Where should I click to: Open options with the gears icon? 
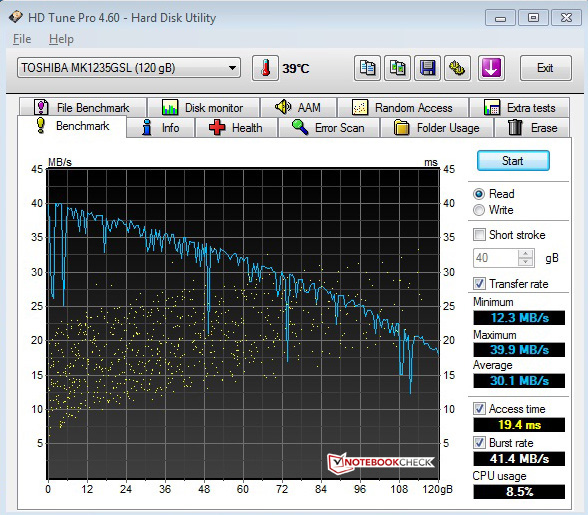(x=457, y=68)
